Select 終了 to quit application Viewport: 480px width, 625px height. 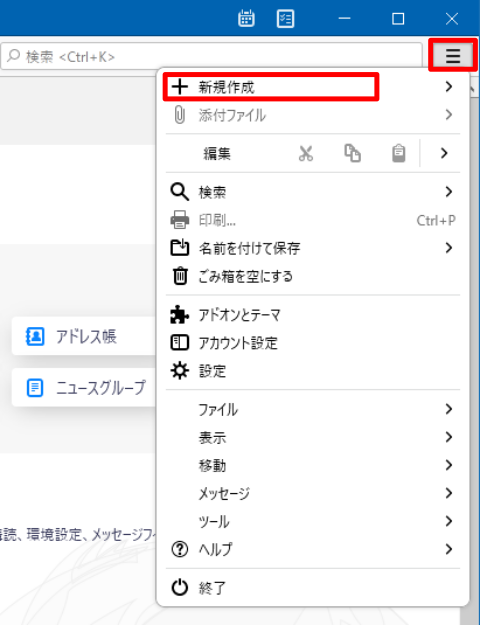[313, 588]
